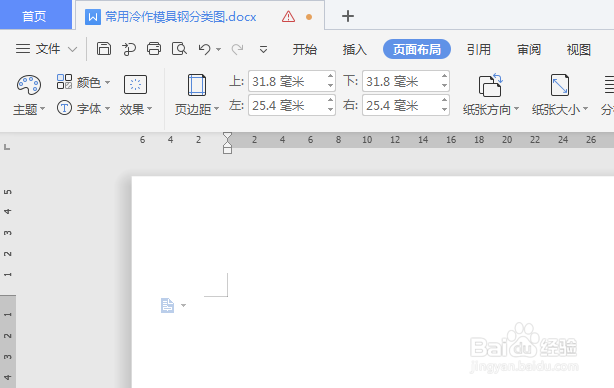The width and height of the screenshot is (614, 388).
Task: Click the 字体 circled T icon
Action: (x=64, y=108)
